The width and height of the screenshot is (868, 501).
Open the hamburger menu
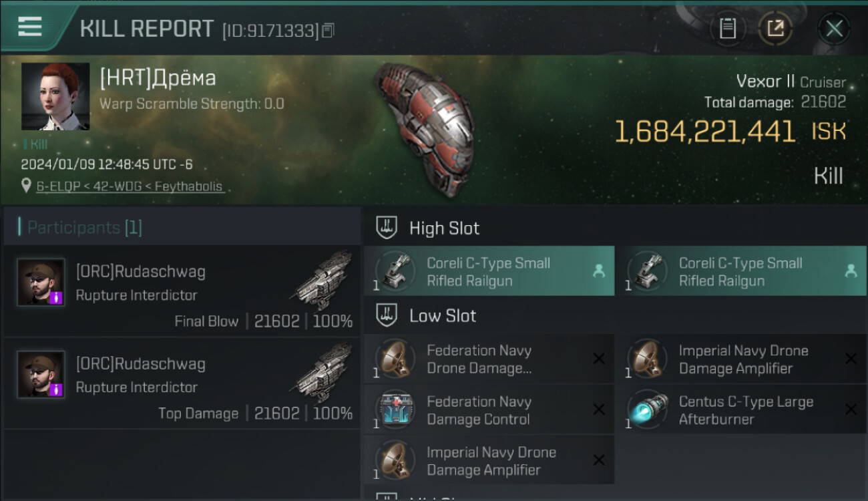point(30,27)
